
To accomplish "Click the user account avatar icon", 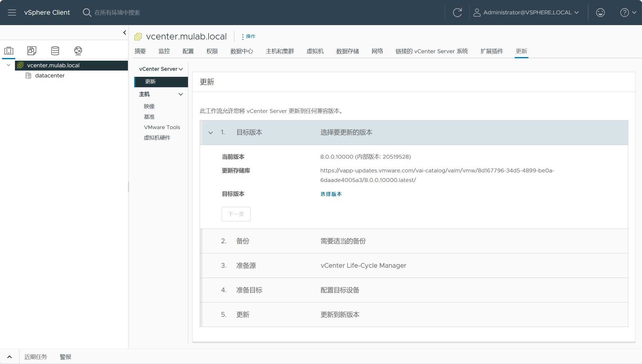I will coord(477,13).
